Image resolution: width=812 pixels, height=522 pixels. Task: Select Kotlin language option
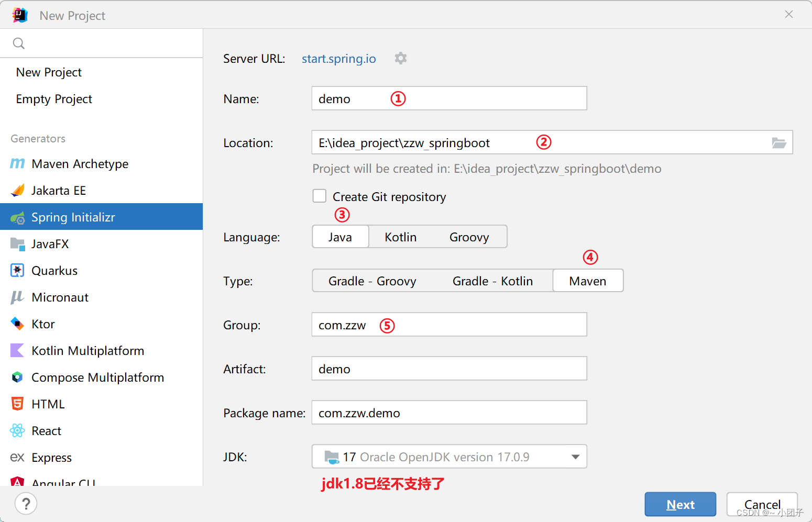[401, 237]
